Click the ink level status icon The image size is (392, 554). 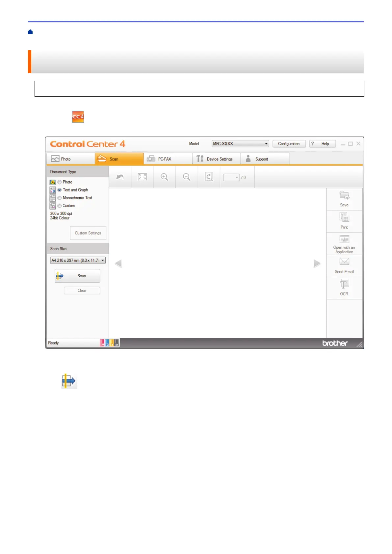pyautogui.click(x=110, y=343)
